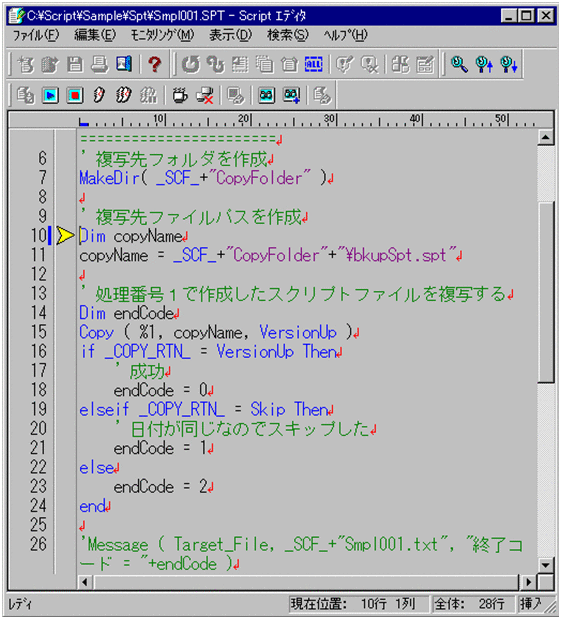Click the blue book icon beside Print
The image size is (563, 620).
[x=124, y=64]
